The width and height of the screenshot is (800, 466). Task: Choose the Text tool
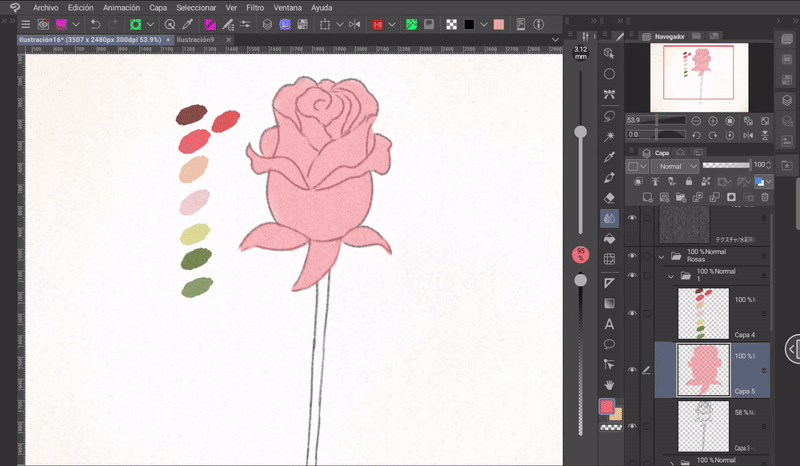coord(609,324)
